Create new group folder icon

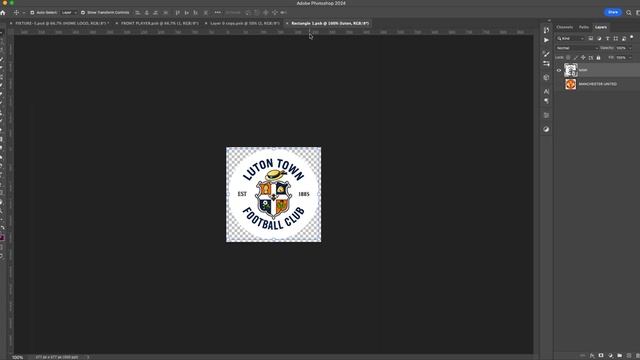click(620, 356)
